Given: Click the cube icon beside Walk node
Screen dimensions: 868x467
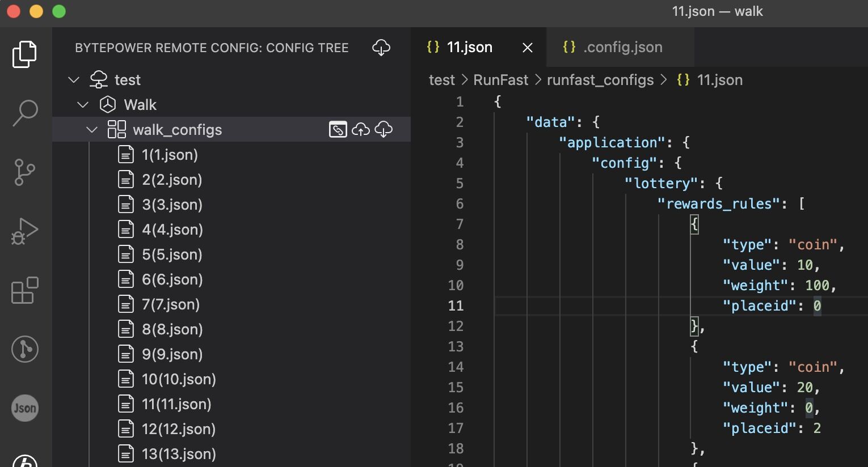Looking at the screenshot, I should [108, 105].
